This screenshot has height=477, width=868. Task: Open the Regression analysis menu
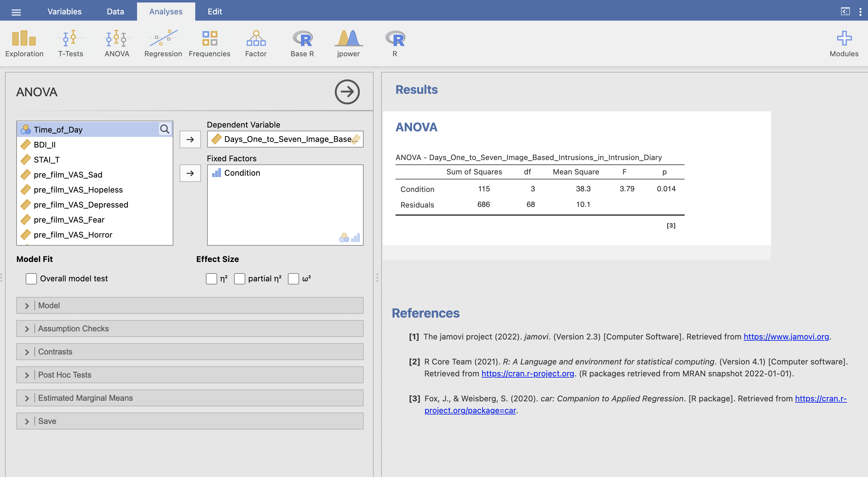click(x=163, y=44)
